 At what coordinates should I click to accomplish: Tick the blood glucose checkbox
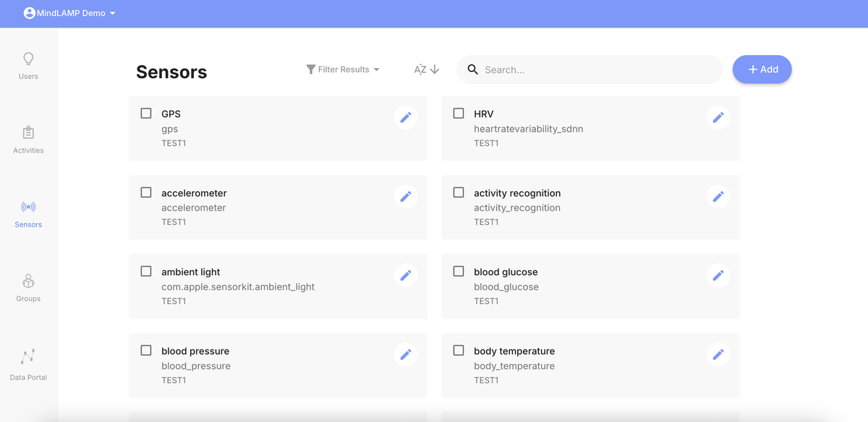(459, 271)
